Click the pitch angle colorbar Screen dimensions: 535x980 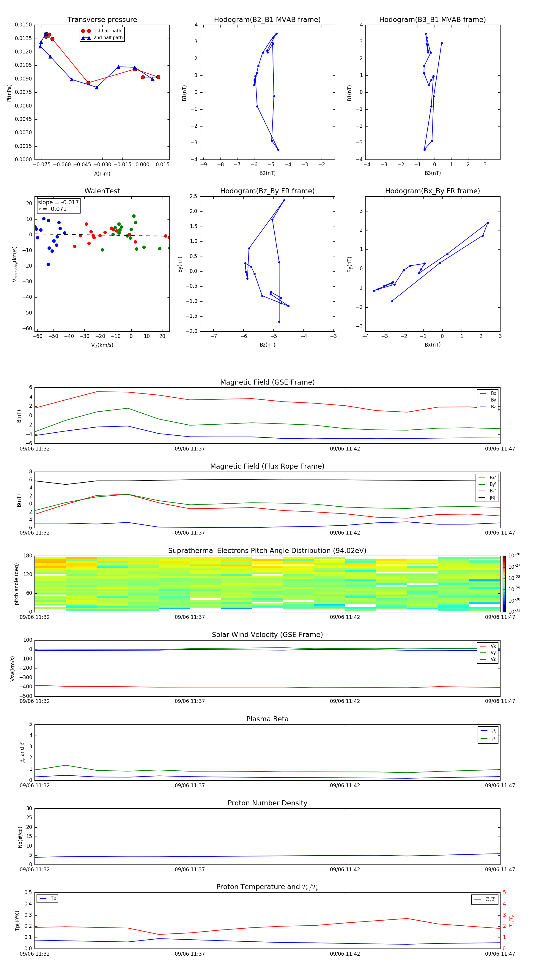[504, 584]
